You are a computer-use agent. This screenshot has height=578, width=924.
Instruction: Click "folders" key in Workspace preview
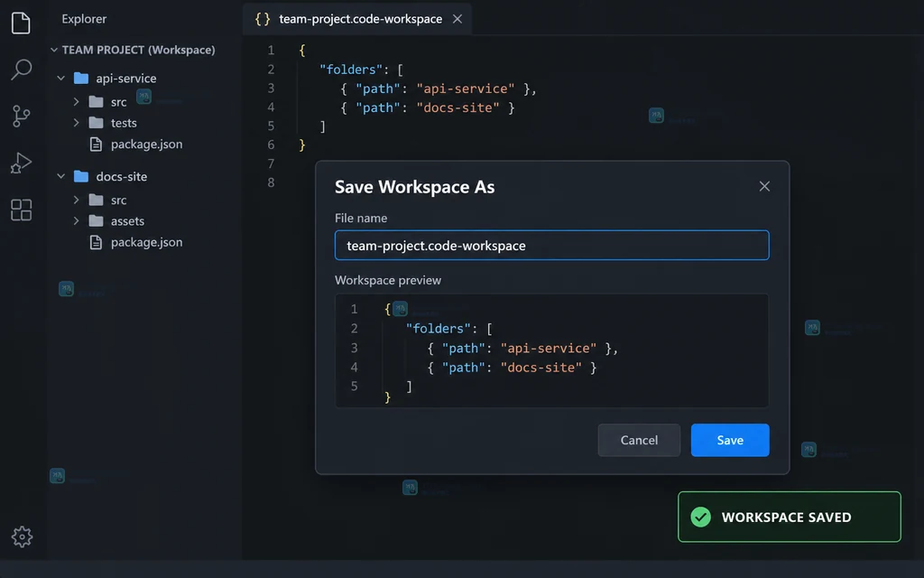(x=438, y=329)
